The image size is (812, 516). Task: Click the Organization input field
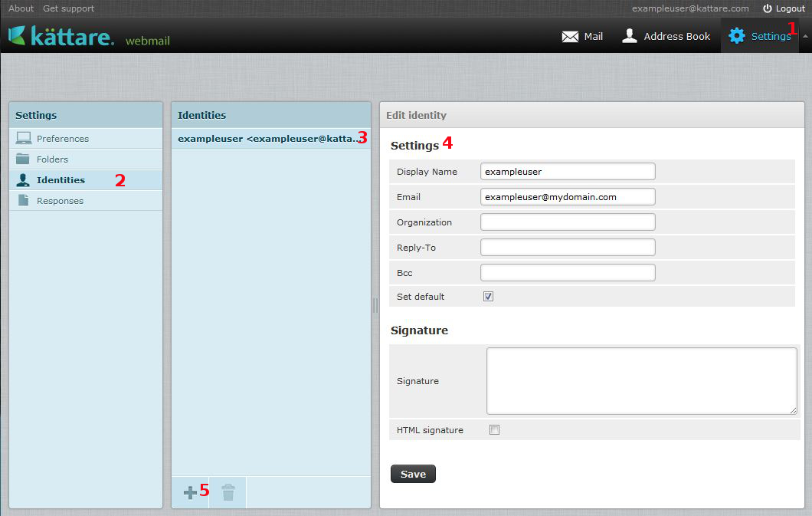click(568, 222)
